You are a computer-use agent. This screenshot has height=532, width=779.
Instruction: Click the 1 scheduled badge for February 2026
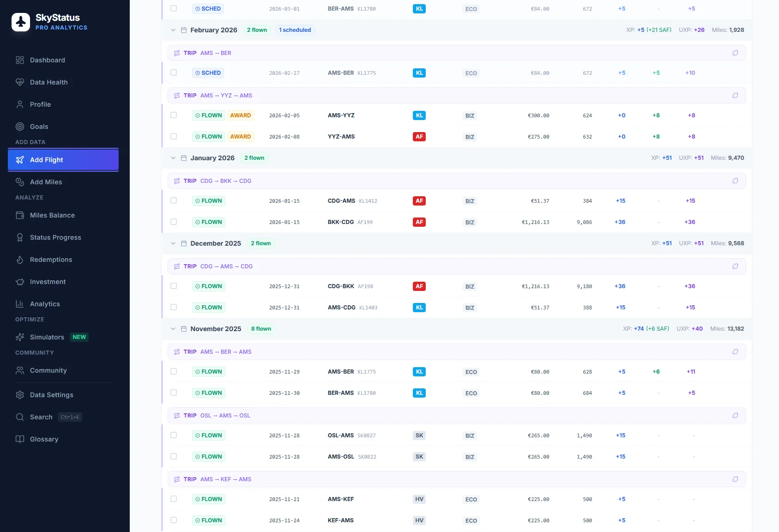295,30
